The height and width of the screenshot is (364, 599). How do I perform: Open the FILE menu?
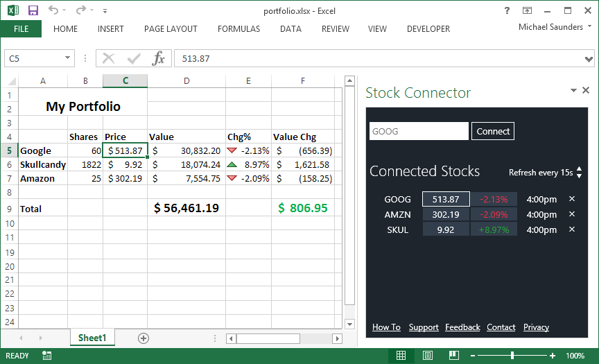click(x=21, y=29)
